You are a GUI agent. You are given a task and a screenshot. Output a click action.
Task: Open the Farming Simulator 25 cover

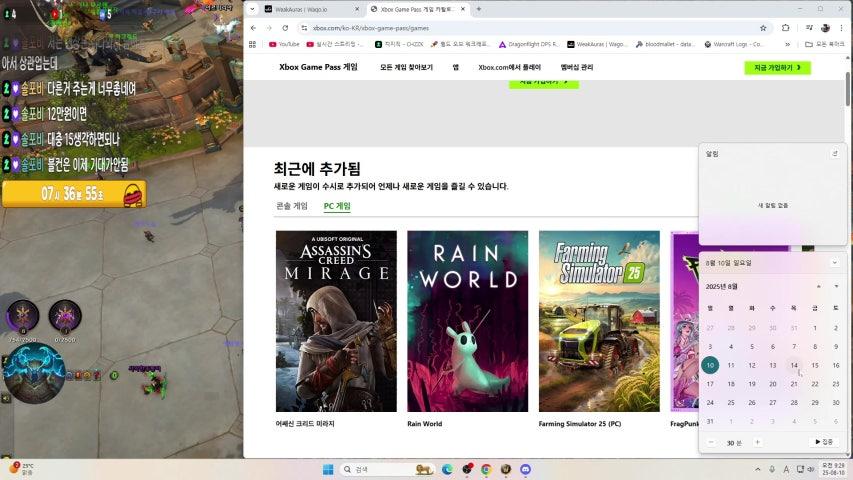coord(599,321)
